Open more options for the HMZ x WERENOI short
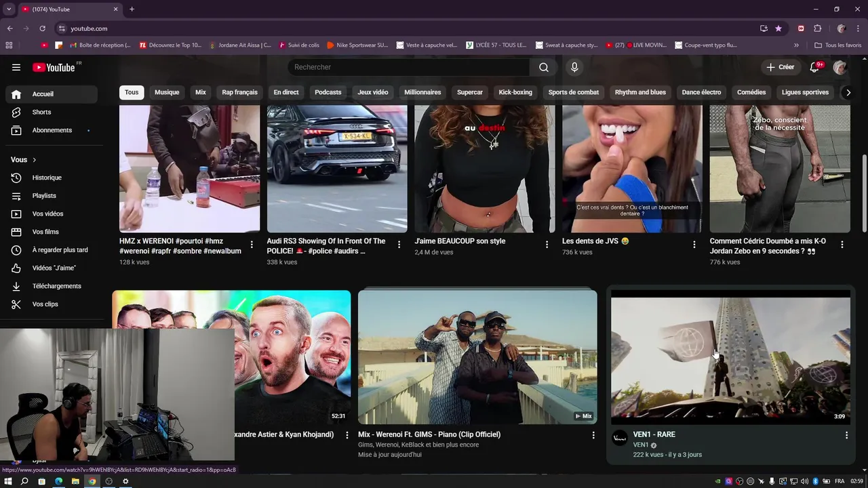The width and height of the screenshot is (868, 488). coord(252,244)
